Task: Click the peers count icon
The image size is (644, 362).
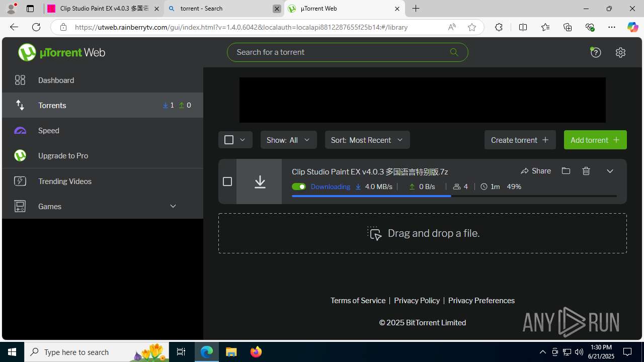Action: coord(457,187)
